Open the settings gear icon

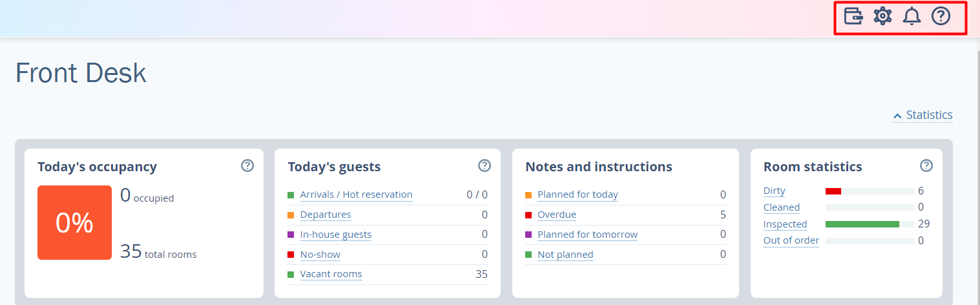coord(882,16)
